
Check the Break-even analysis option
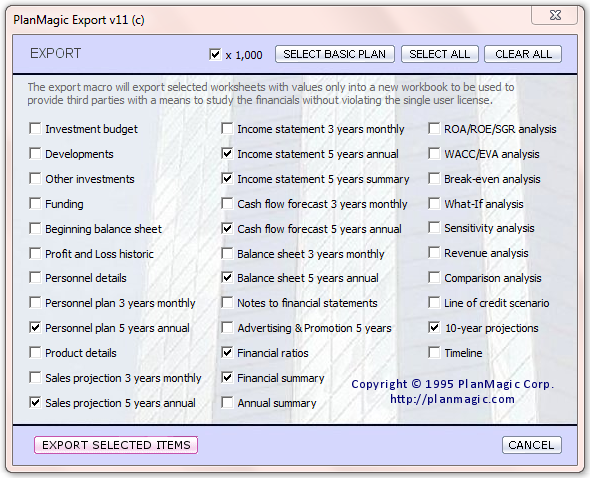tap(434, 178)
